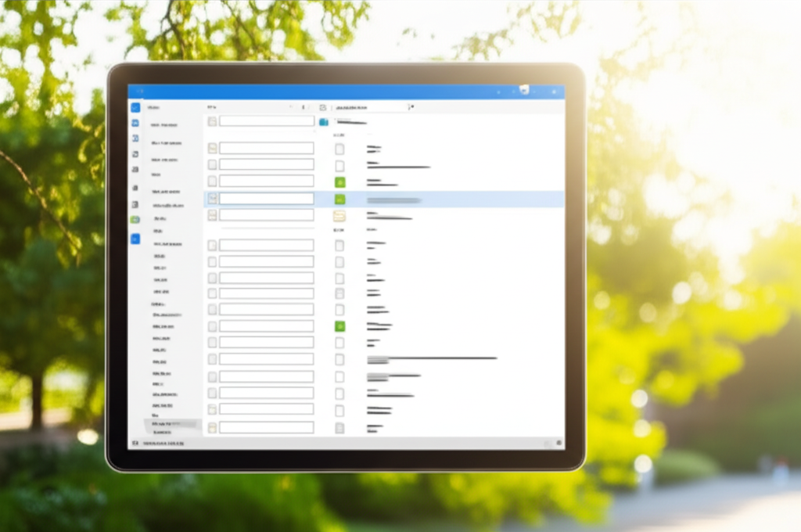The height and width of the screenshot is (532, 801).
Task: Open the dropdown arrow after the toolbar address field
Action: (x=412, y=107)
